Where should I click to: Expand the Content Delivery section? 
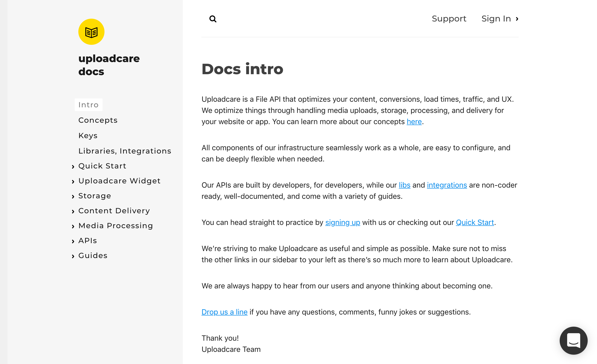pos(114,211)
